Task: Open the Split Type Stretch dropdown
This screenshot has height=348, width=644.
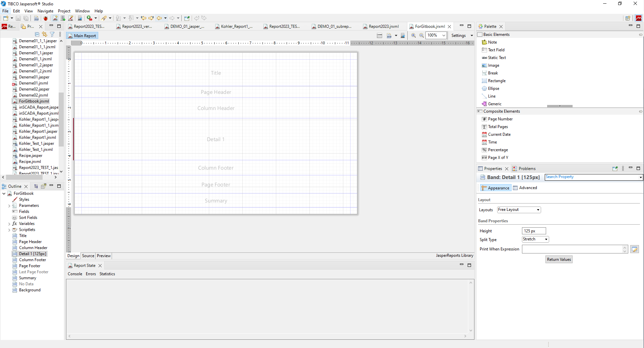Action: (x=535, y=239)
